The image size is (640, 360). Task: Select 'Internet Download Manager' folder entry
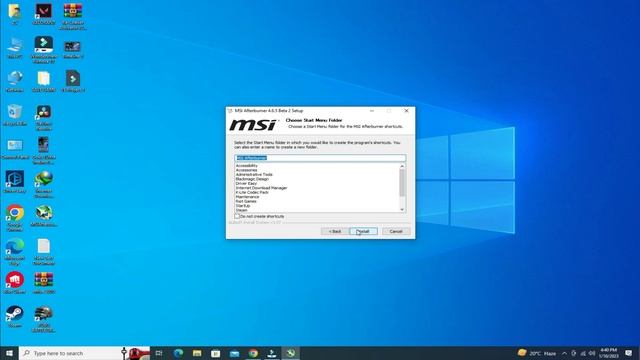[261, 188]
